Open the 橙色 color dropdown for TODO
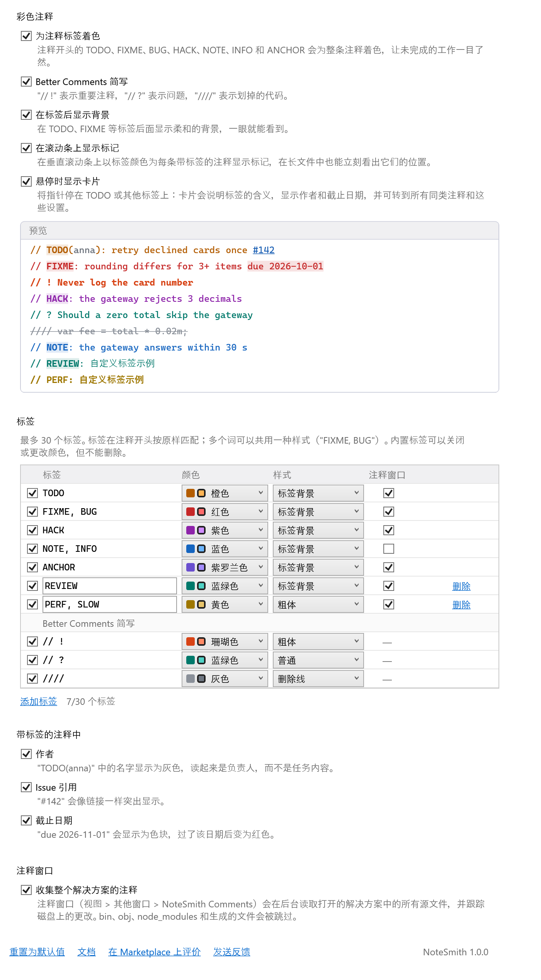The width and height of the screenshot is (541, 980). click(x=225, y=493)
